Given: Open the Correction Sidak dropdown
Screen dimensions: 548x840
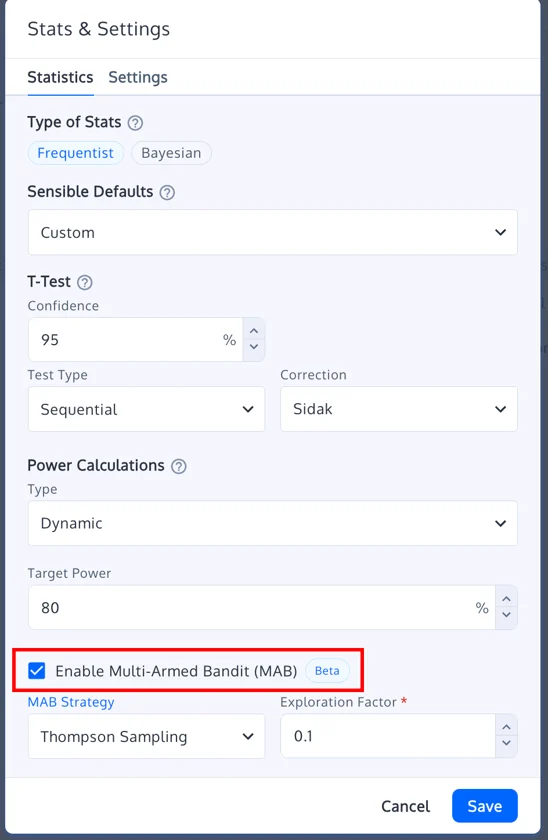Looking at the screenshot, I should [x=399, y=409].
